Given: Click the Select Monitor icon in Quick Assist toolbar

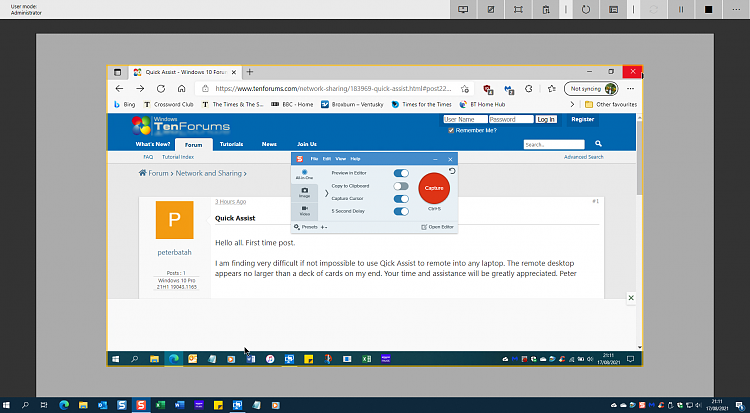Looking at the screenshot, I should pos(463,10).
